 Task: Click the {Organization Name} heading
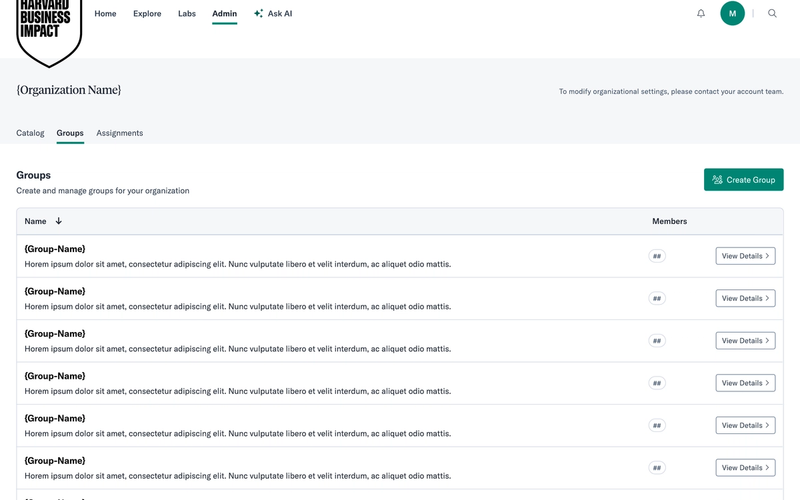pos(69,90)
